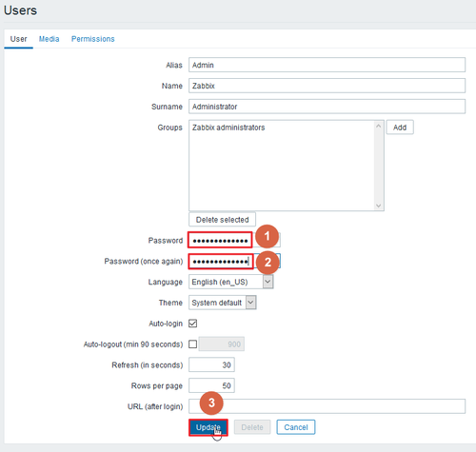This screenshot has height=452, width=476.
Task: Disable the Auto-login checkbox
Action: 193,324
